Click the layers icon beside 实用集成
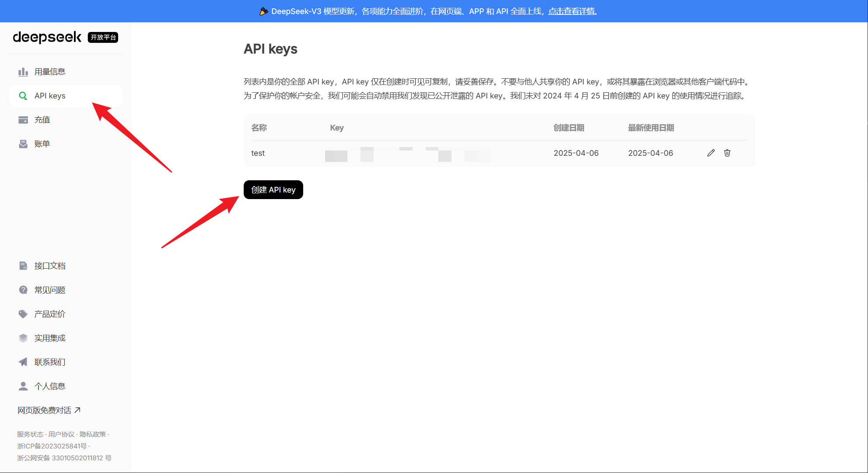This screenshot has height=473, width=868. point(23,338)
